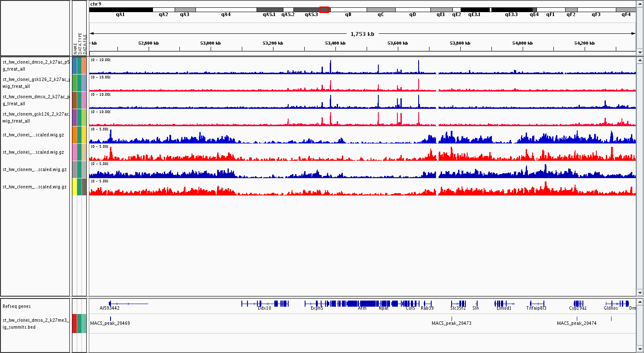Click the red region box on chromosome ideogram
Image resolution: width=644 pixels, height=353 pixels.
[x=324, y=10]
